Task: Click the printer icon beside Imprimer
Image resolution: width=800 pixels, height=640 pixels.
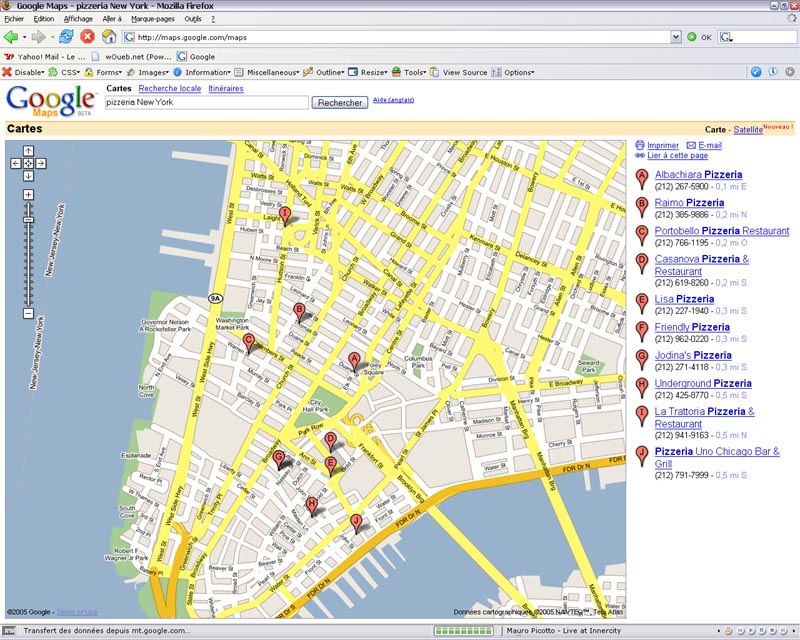Action: click(640, 145)
